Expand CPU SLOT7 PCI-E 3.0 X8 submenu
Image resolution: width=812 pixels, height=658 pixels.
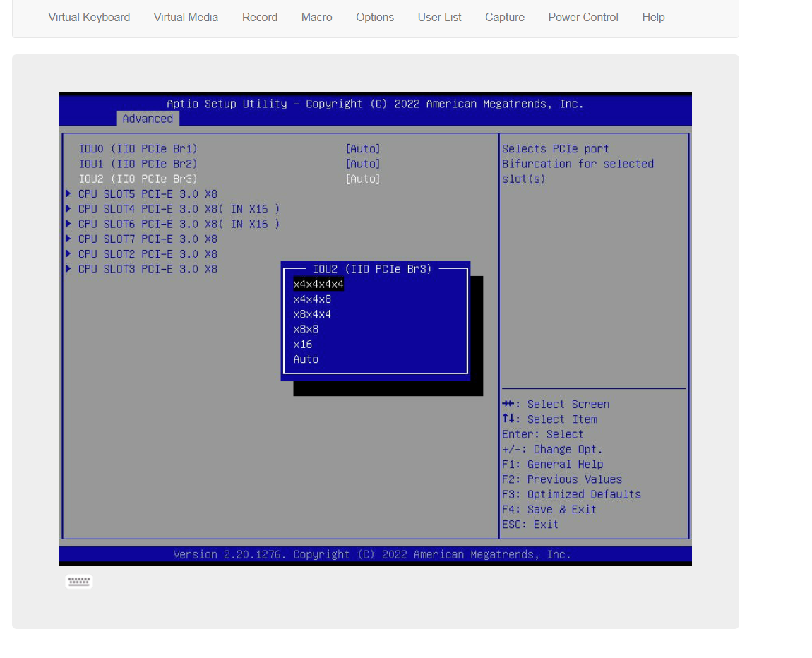[x=148, y=239]
